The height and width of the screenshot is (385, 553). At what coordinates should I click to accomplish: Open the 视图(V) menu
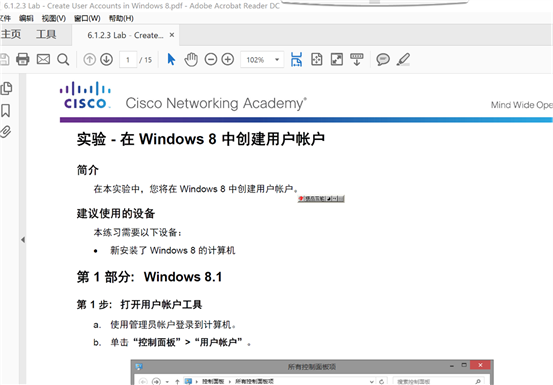click(x=54, y=18)
